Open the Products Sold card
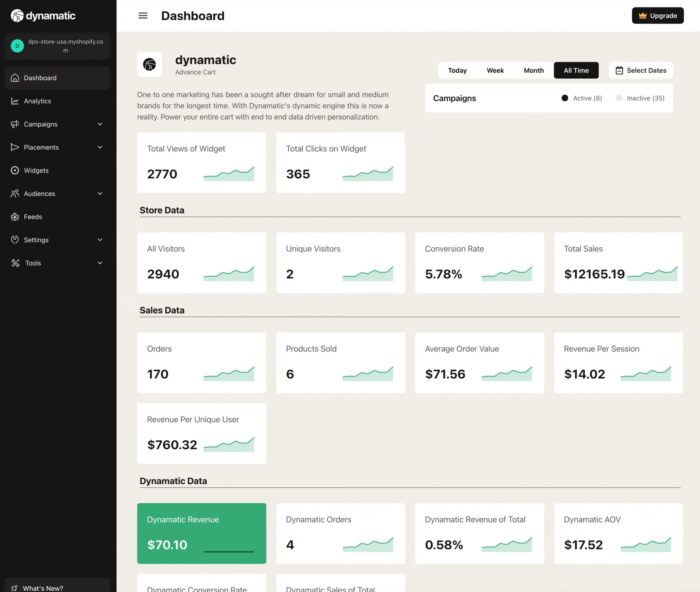This screenshot has height=592, width=700. pos(340,363)
